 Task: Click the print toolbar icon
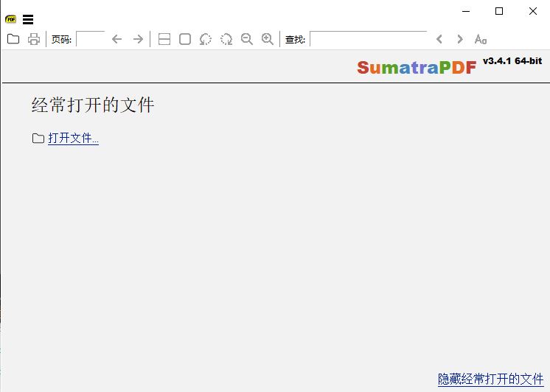tap(34, 39)
